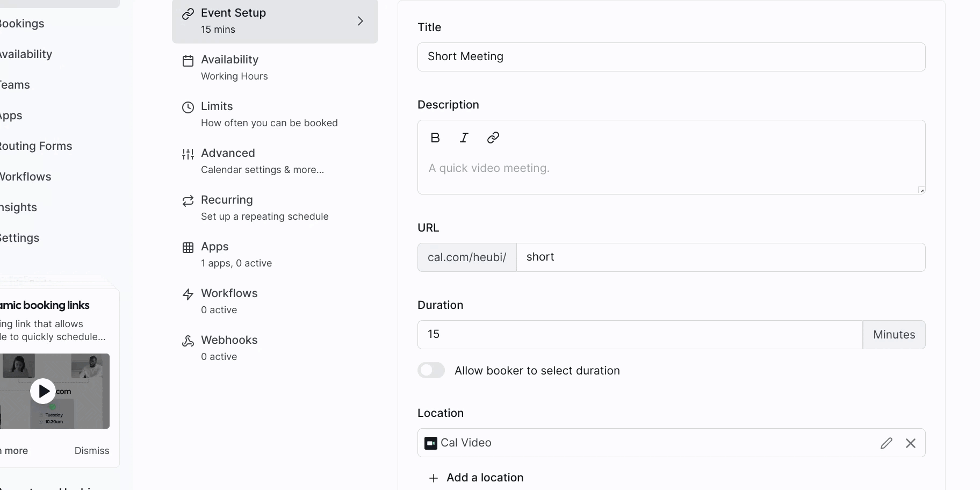
Task: Remove the Cal Video location
Action: pyautogui.click(x=911, y=443)
